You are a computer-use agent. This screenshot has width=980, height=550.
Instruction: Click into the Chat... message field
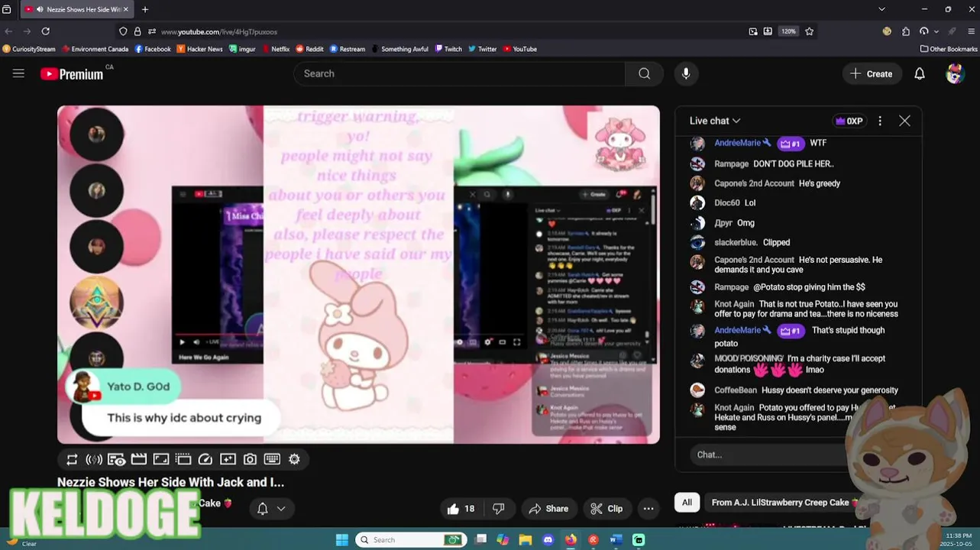[768, 455]
